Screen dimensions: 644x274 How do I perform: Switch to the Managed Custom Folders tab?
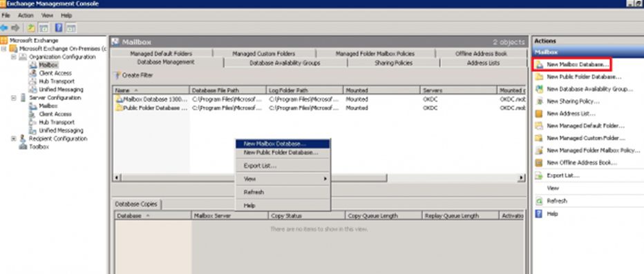pyautogui.click(x=264, y=53)
